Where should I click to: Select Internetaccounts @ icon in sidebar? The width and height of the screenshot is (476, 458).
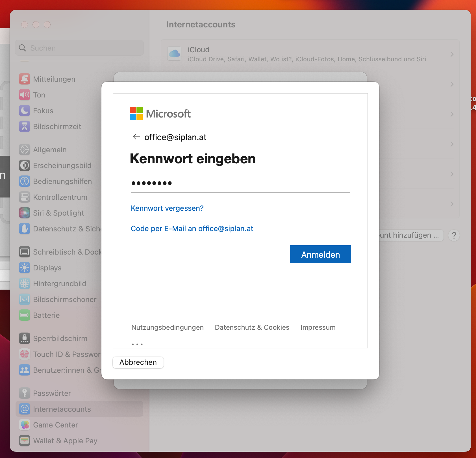point(25,409)
